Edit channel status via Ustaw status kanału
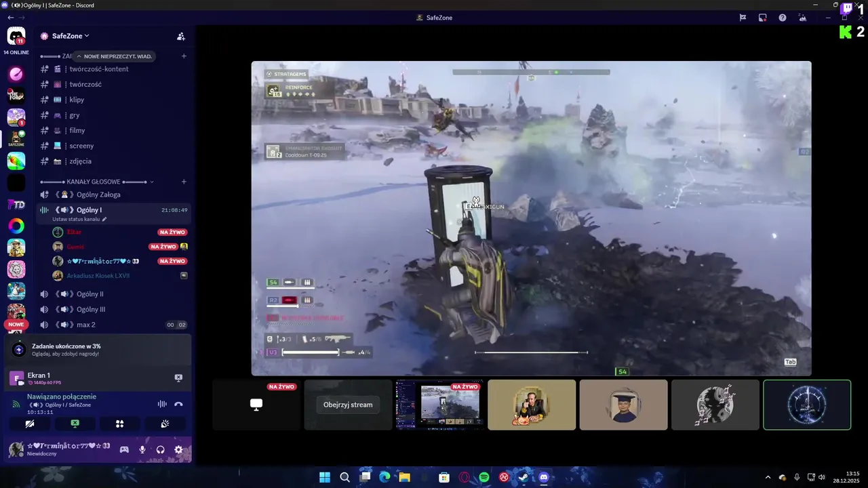 click(79, 220)
